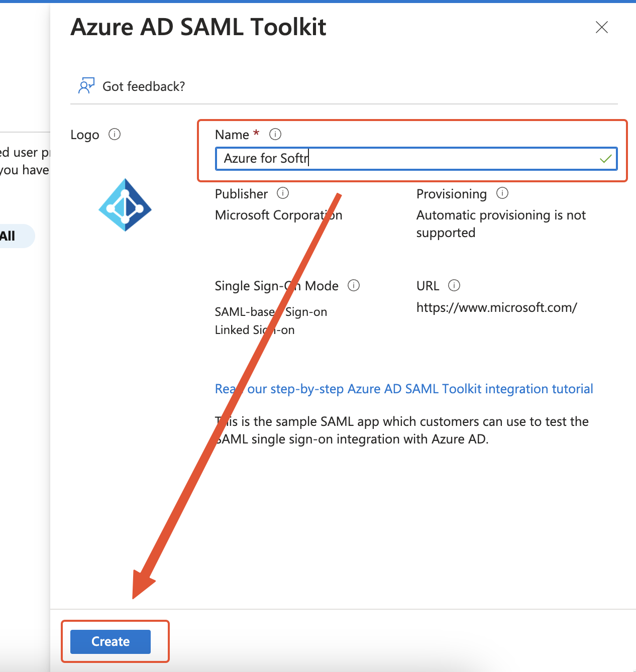Click the SAML-based Sign-on text
The image size is (636, 672).
pyautogui.click(x=271, y=312)
